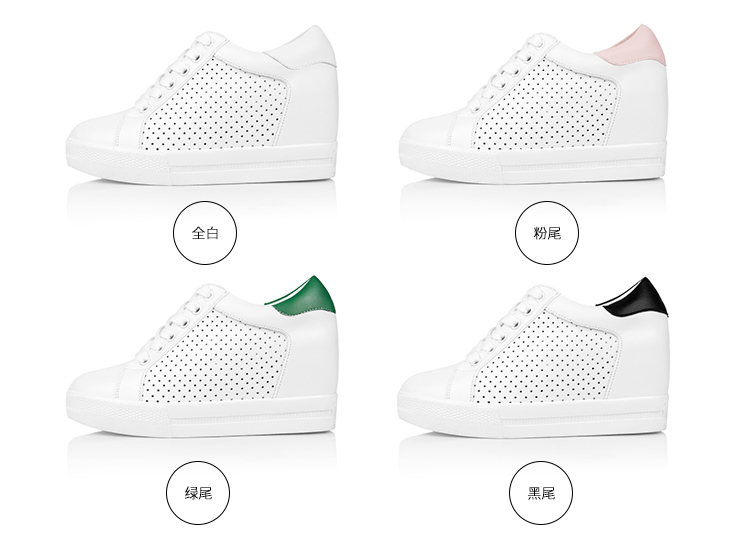The width and height of the screenshot is (750, 537).
Task: Click the white heel tab of all-white sneaker
Action: (304, 48)
